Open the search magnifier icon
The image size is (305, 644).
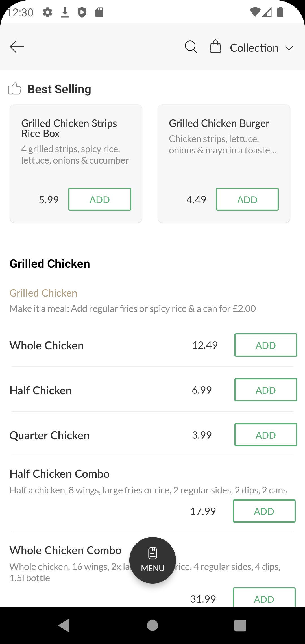[191, 47]
